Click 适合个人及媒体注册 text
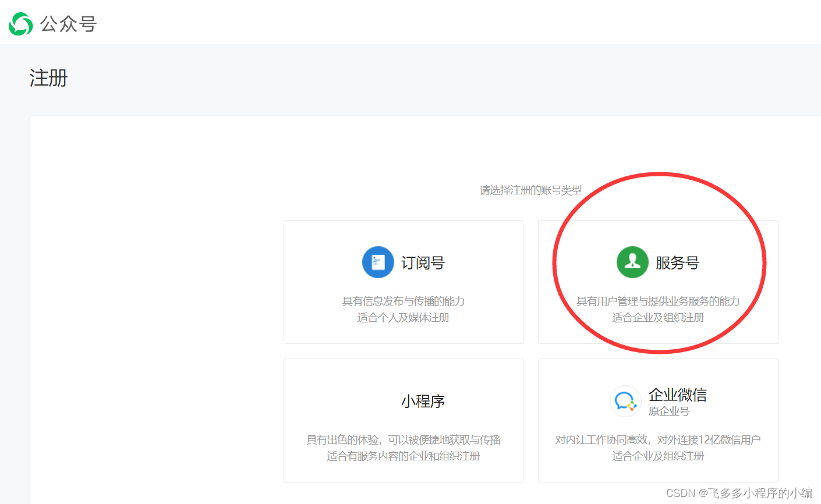The width and height of the screenshot is (821, 504). point(404,318)
